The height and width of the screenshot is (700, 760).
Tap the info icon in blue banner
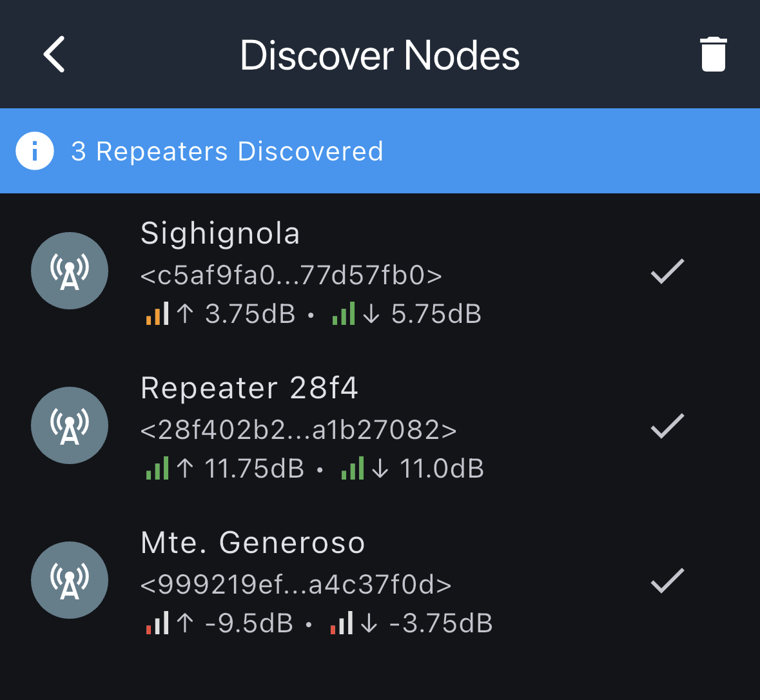pos(35,151)
